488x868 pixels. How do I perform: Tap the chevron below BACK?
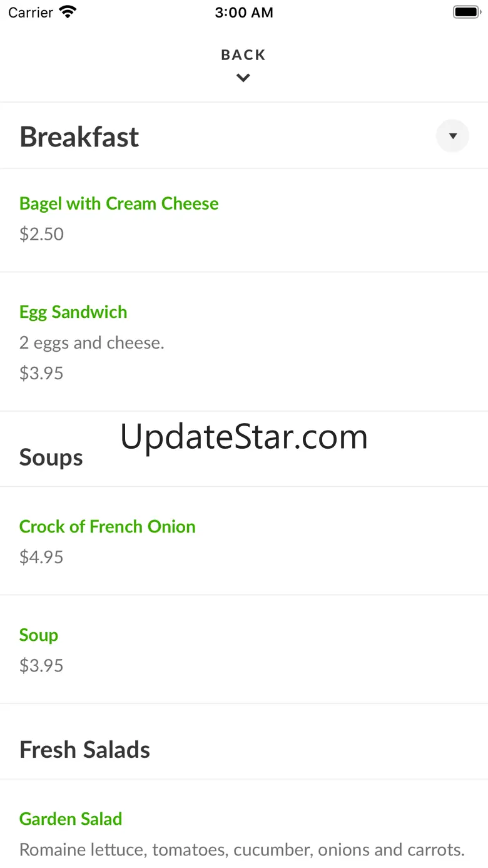pos(243,78)
